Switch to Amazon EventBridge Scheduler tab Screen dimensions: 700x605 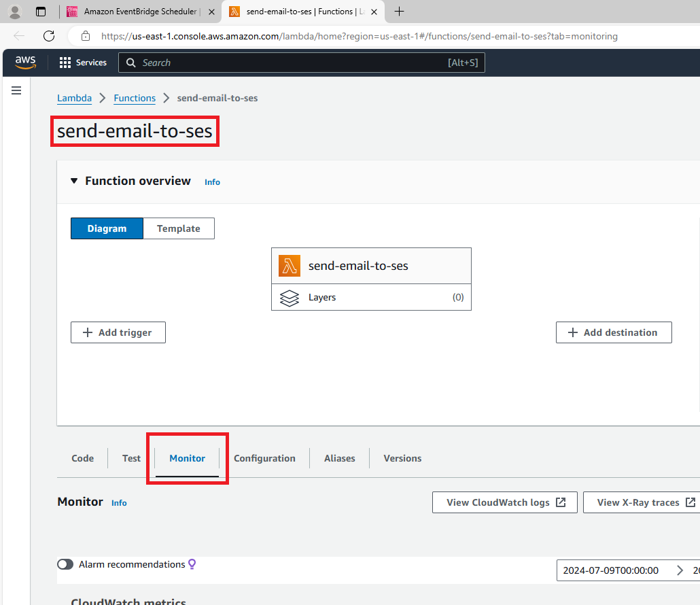pos(141,12)
